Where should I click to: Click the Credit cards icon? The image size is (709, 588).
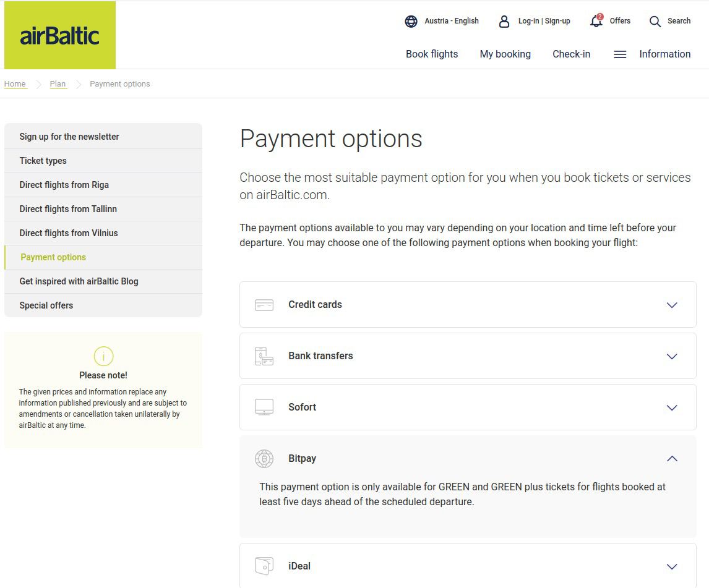(264, 305)
